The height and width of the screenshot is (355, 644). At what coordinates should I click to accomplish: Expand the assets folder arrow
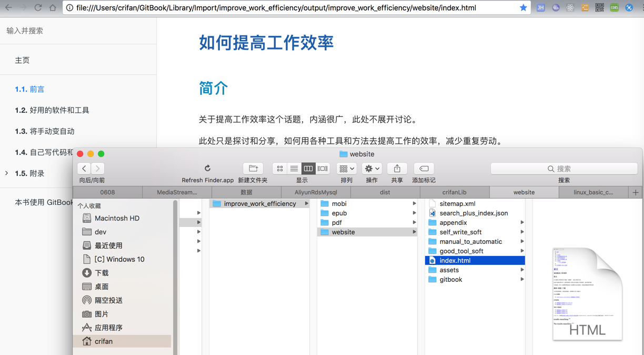[522, 270]
